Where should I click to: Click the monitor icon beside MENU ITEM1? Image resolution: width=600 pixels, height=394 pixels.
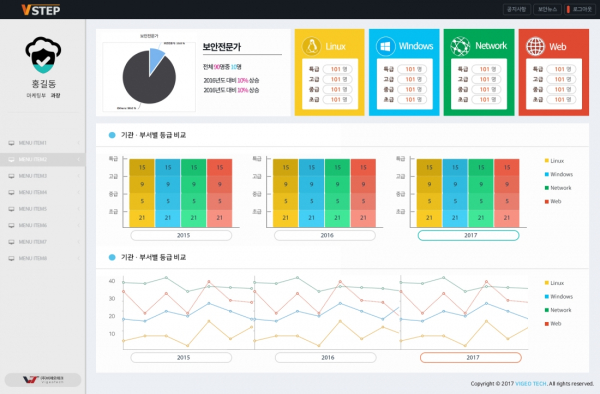click(11, 143)
